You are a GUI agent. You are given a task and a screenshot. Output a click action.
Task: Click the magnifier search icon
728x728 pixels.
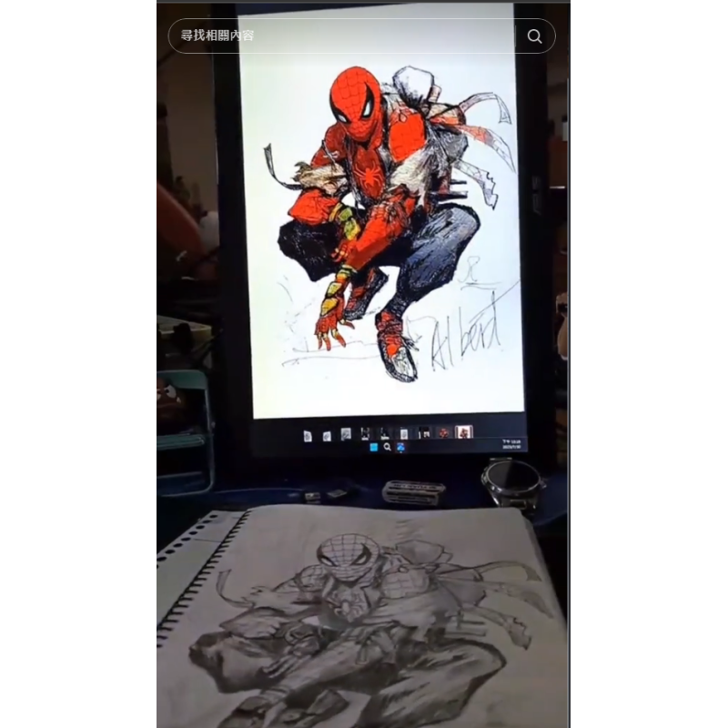(534, 36)
